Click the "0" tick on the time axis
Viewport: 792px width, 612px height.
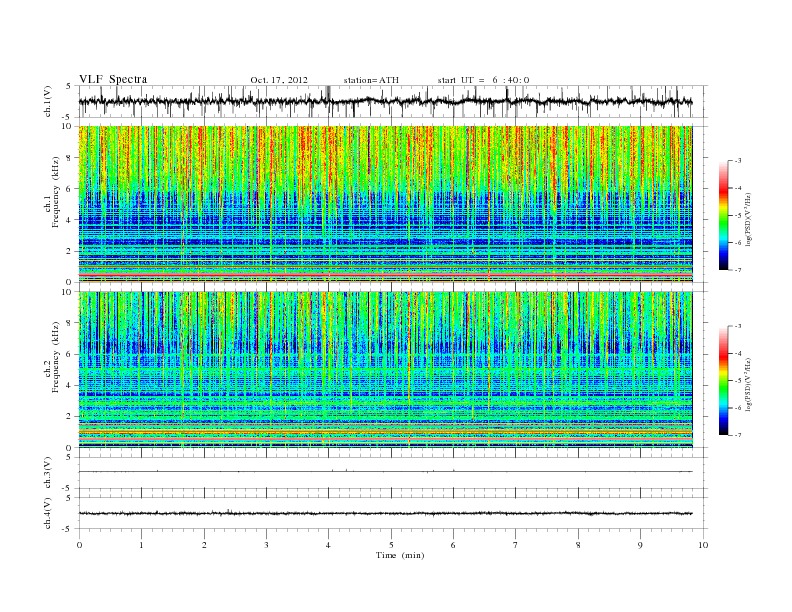(x=79, y=545)
